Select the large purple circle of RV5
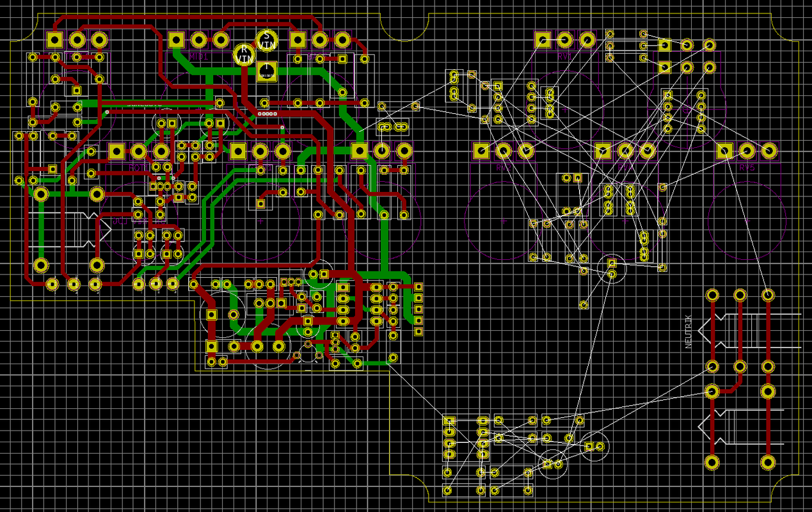This screenshot has width=812, height=512. (746, 221)
